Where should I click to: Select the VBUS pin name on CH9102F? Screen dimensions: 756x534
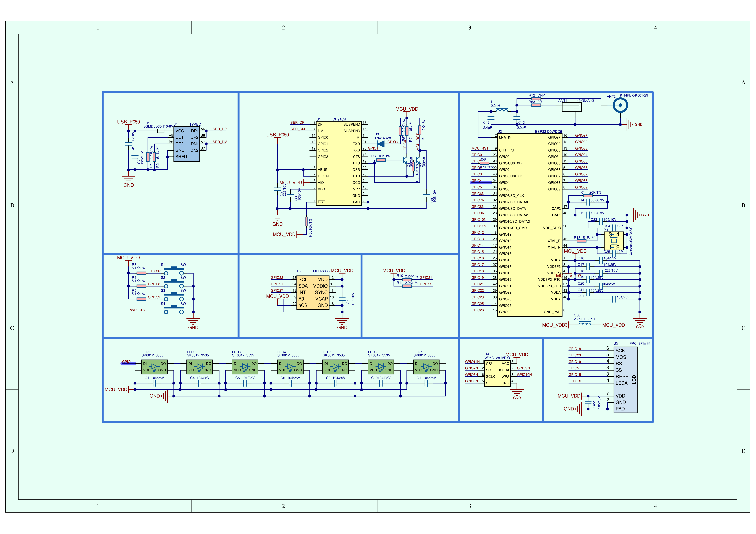(x=322, y=170)
